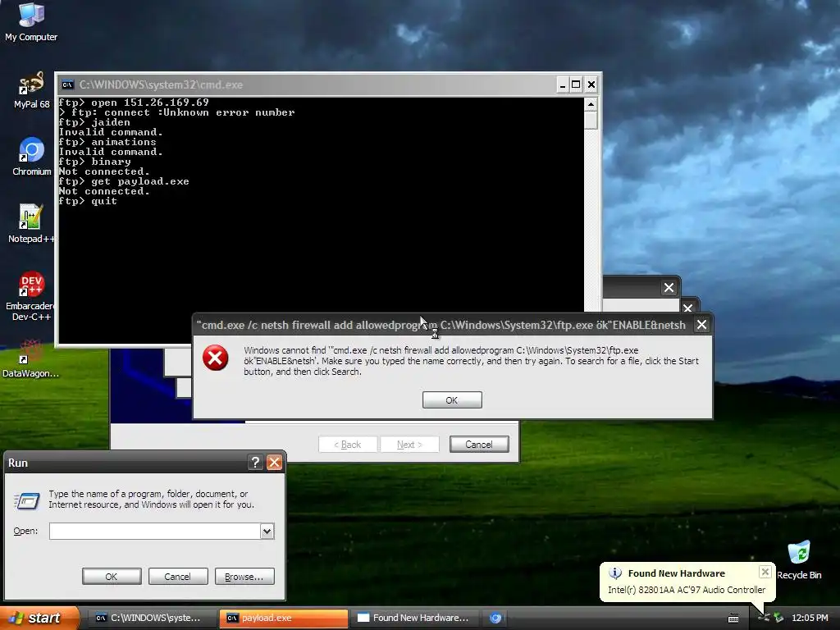Click the keyboard icon in system tray
Viewport: 840px width, 630px height.
(733, 619)
